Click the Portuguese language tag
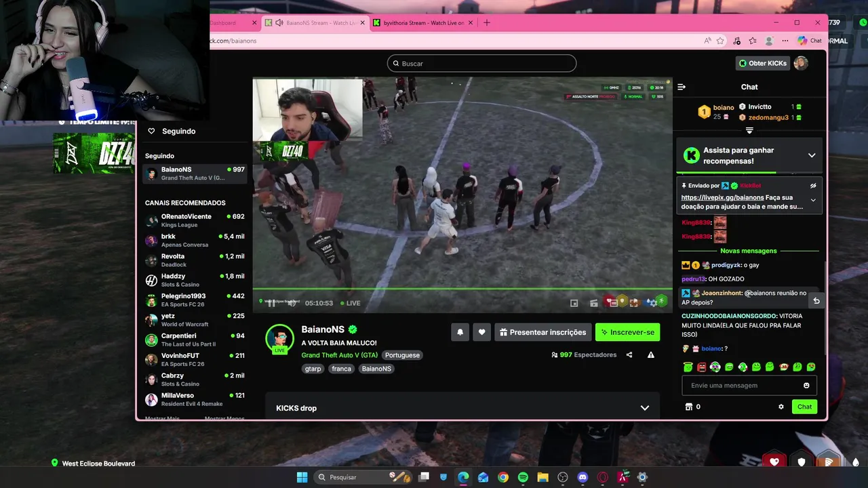 [402, 355]
